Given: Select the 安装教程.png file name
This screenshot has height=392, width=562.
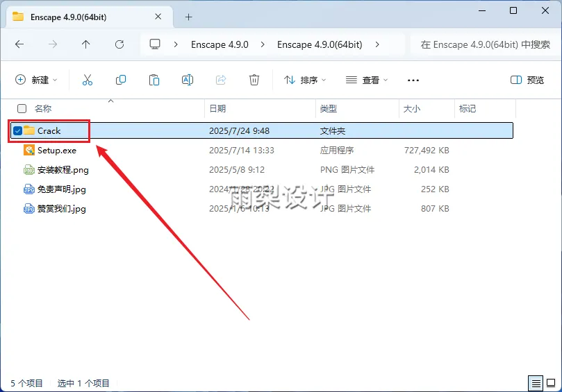Looking at the screenshot, I should point(63,170).
